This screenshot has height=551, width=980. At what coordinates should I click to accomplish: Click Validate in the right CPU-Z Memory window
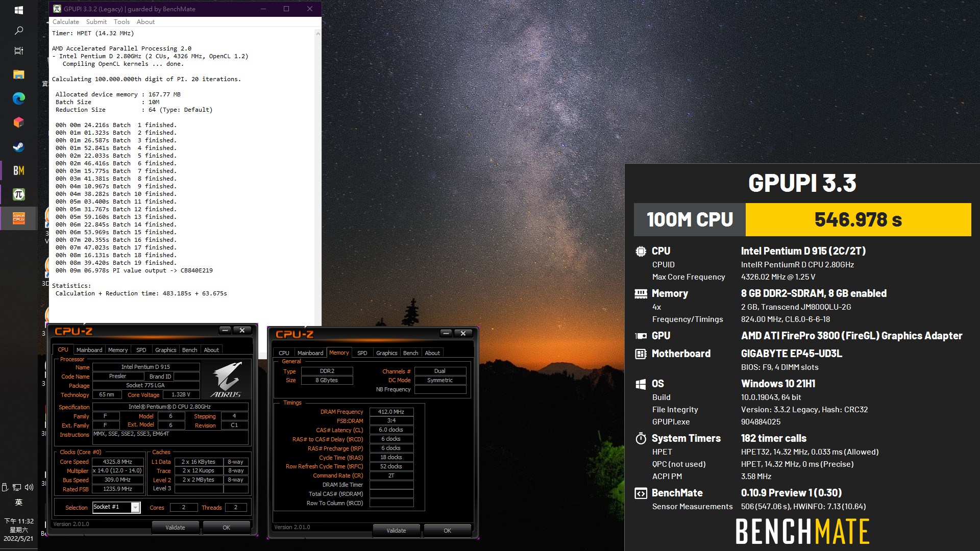point(396,531)
